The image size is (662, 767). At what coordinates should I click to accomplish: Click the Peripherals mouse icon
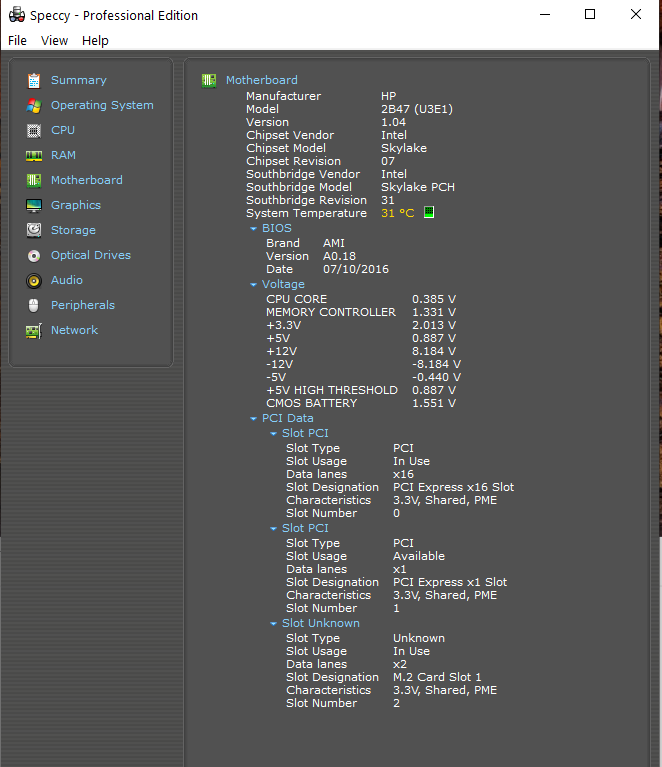coord(34,305)
